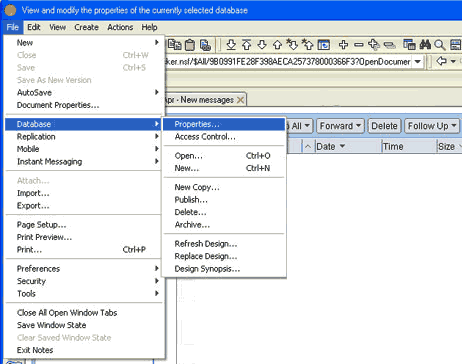Screen dimensions: 462x364
Task: Expand the Instant Messaging submenu
Action: point(157,161)
